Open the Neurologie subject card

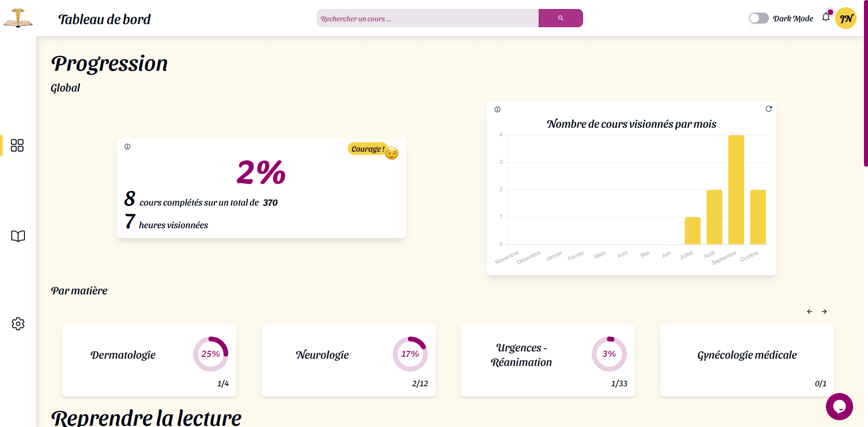(x=349, y=360)
